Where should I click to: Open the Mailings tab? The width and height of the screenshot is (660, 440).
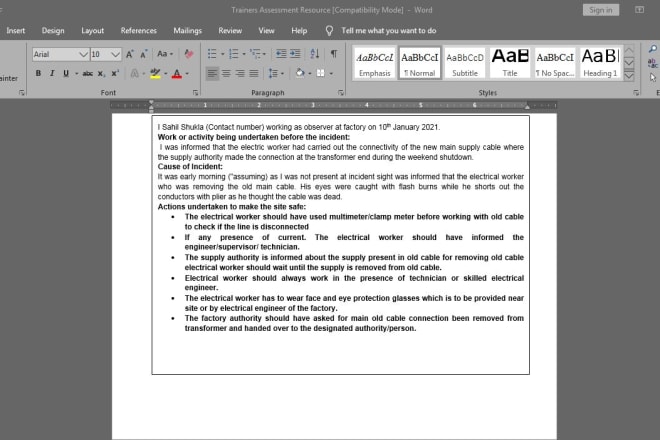pos(188,31)
